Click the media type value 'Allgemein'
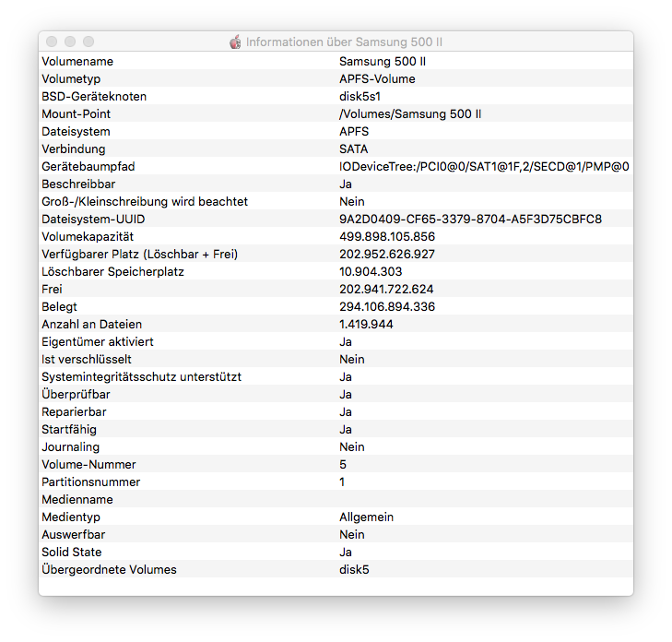 coord(367,517)
